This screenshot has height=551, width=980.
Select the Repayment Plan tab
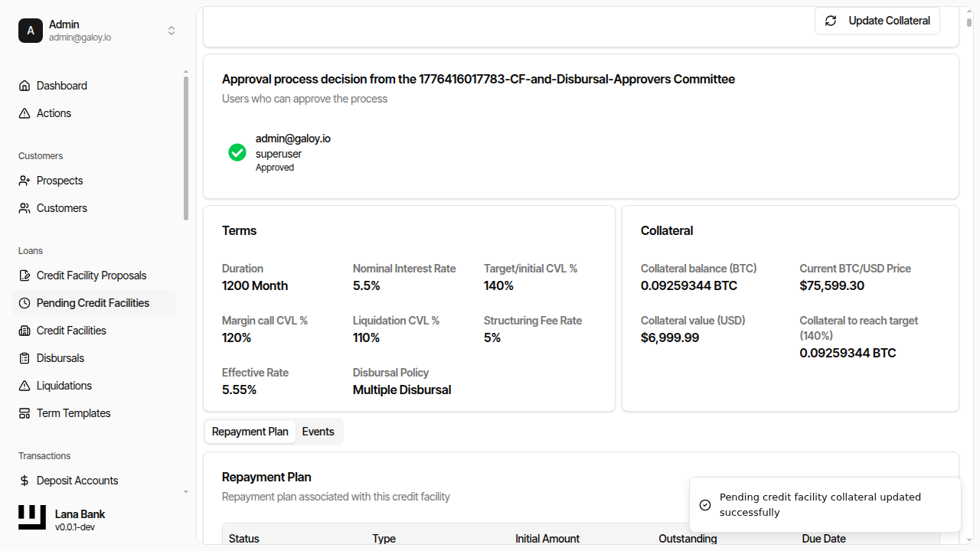tap(250, 432)
